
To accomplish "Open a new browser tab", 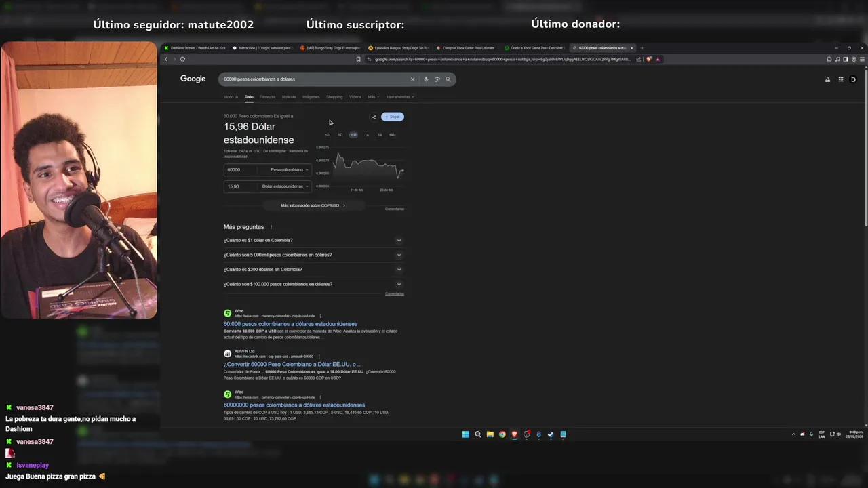I will coord(642,48).
